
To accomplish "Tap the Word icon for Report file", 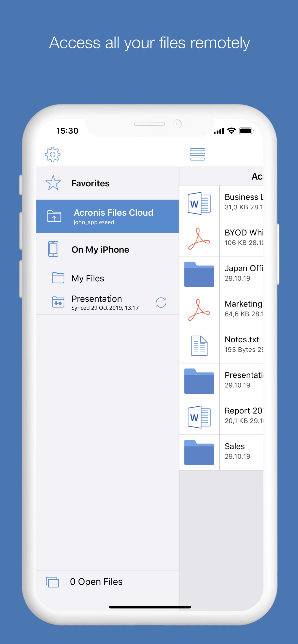I will 199,417.
